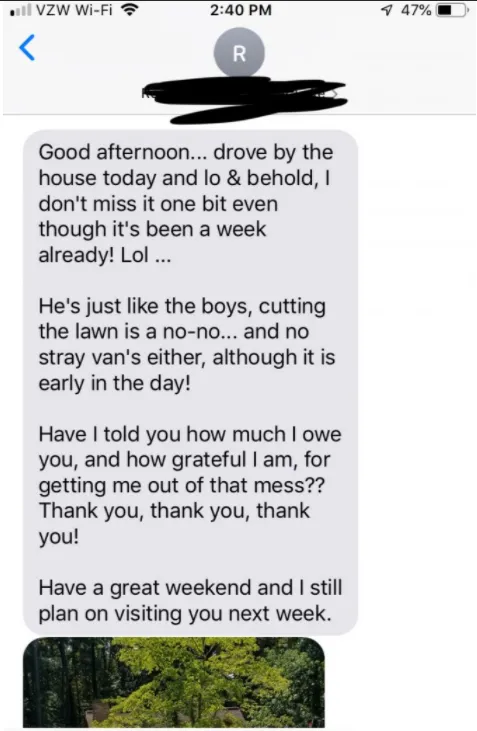
Task: Tap the 'Good afternoon' message paragraph
Action: (x=186, y=204)
